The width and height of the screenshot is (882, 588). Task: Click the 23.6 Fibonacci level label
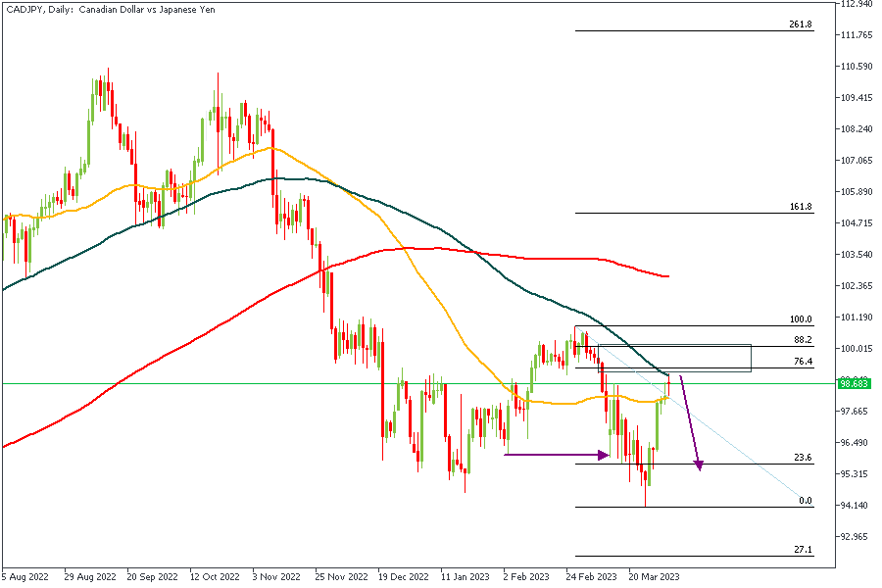coord(802,458)
